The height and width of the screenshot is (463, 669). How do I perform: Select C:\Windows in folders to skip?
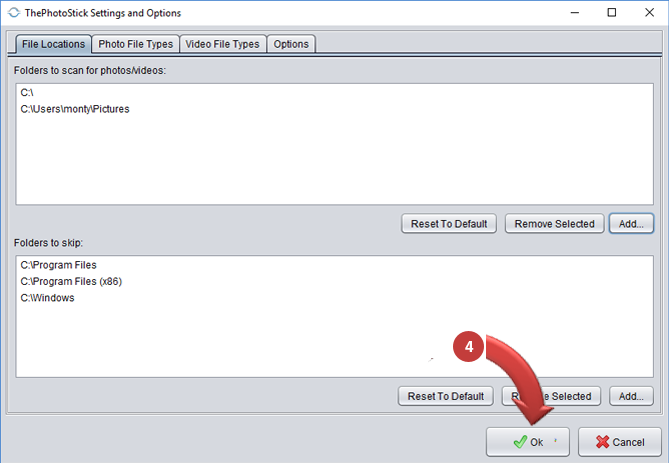334,298
